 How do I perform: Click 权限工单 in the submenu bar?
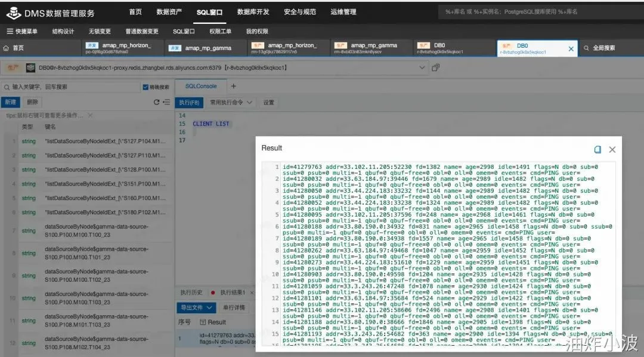click(220, 31)
